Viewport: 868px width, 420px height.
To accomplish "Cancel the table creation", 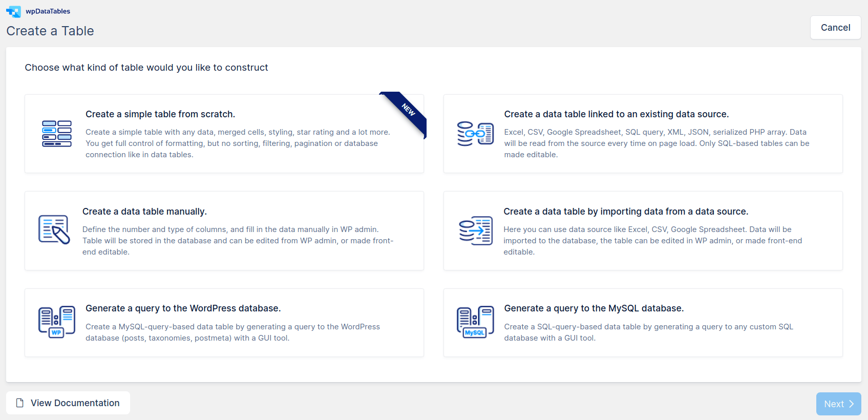I will 836,28.
